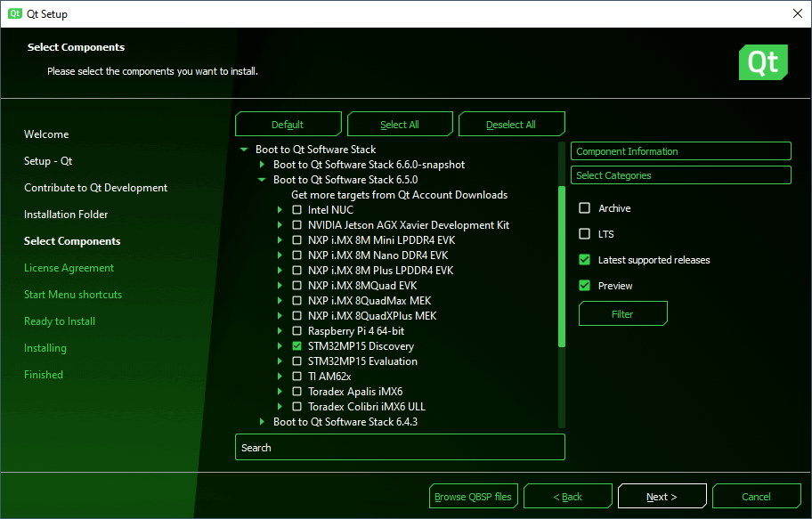Toggle the LTS category checkbox
The height and width of the screenshot is (519, 812).
(585, 234)
